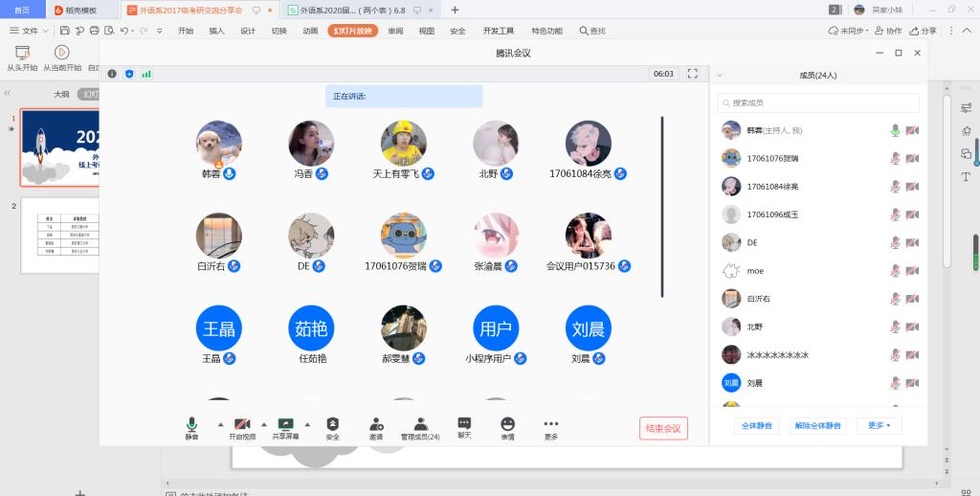Click the 表情 emoji reaction icon
This screenshot has width=980, height=496.
507,424
